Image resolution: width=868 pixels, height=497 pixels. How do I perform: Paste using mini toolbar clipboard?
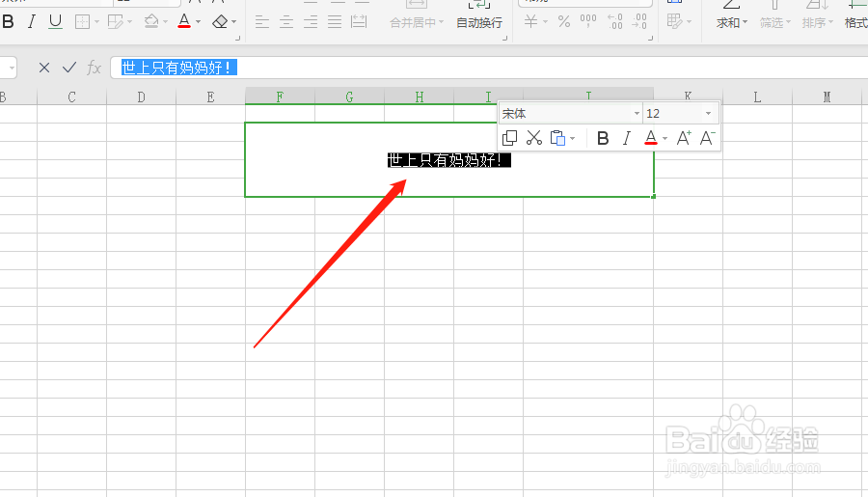558,138
